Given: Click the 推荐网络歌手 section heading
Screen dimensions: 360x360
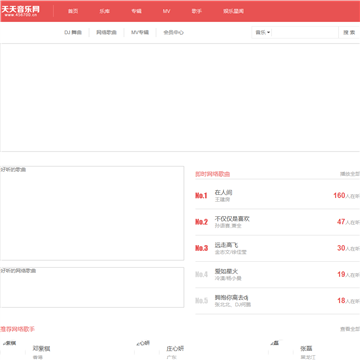Looking at the screenshot, I should point(17,329).
